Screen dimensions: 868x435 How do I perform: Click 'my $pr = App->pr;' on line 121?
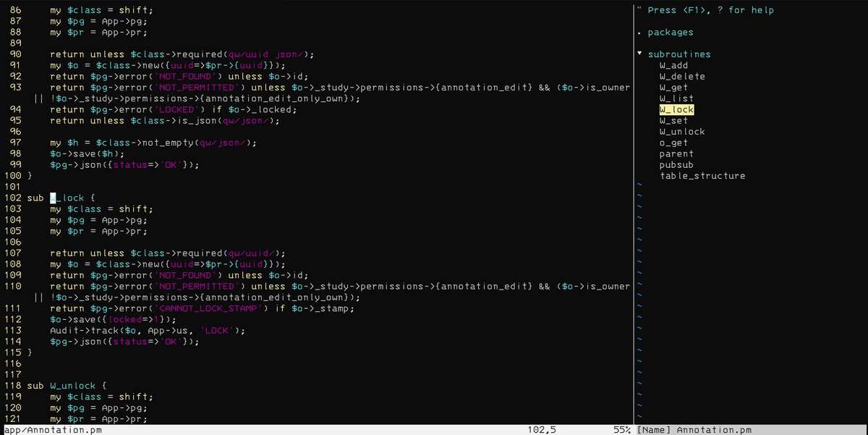99,418
